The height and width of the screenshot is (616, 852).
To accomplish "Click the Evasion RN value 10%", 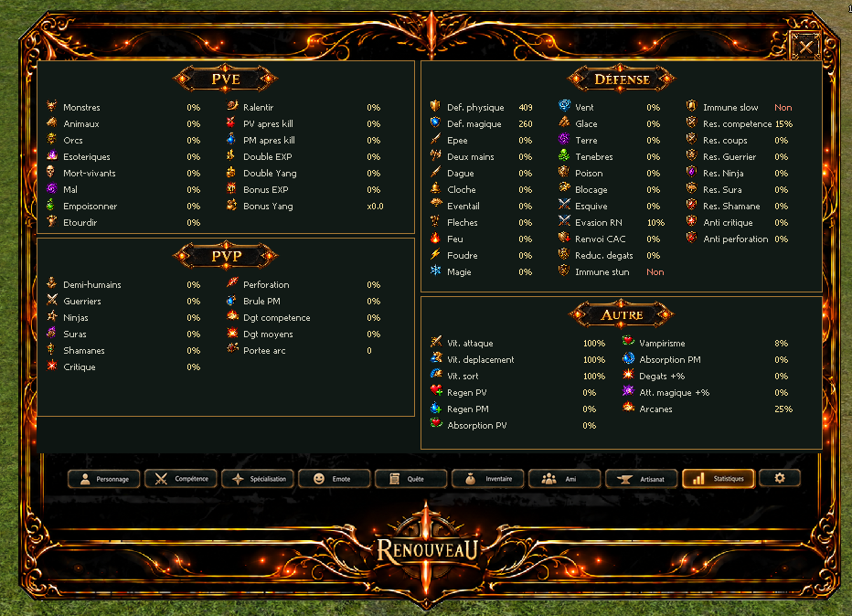I will 655,223.
